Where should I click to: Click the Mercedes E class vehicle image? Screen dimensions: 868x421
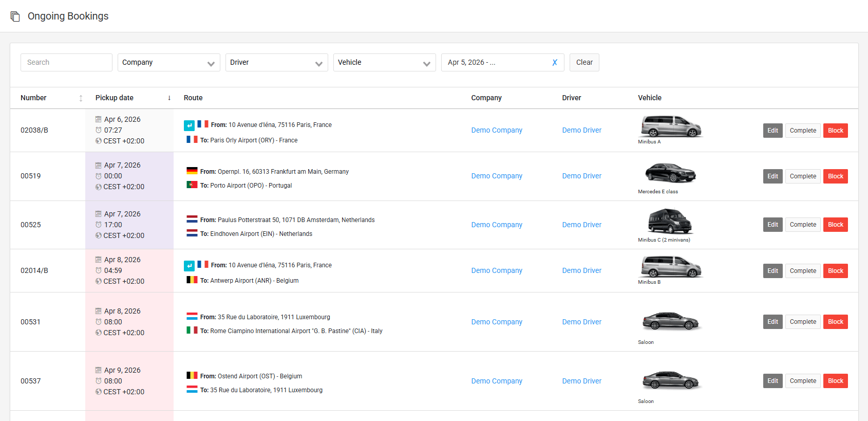(670, 173)
